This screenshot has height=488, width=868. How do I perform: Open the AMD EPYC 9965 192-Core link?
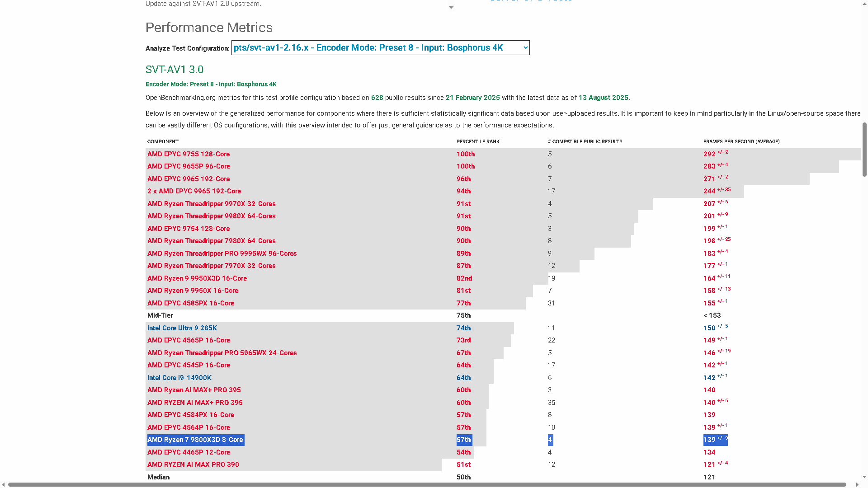coord(189,179)
